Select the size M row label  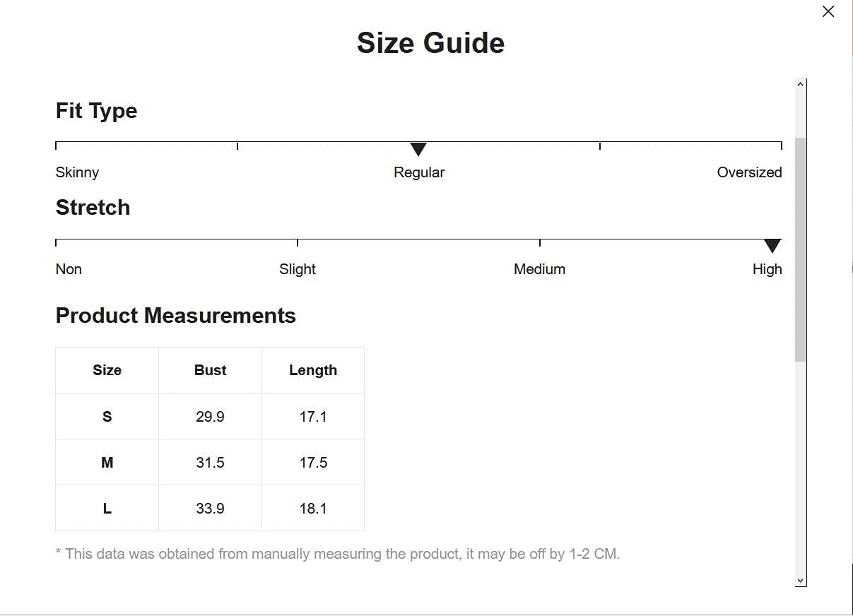107,463
